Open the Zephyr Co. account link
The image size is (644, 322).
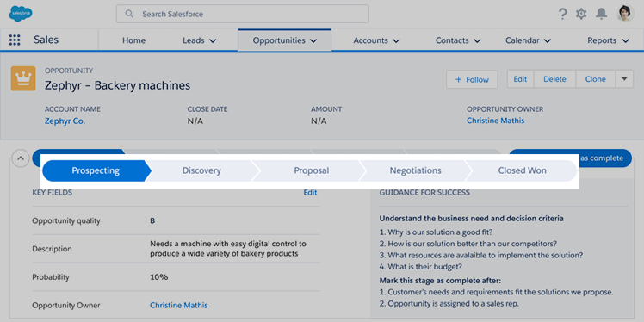(65, 121)
